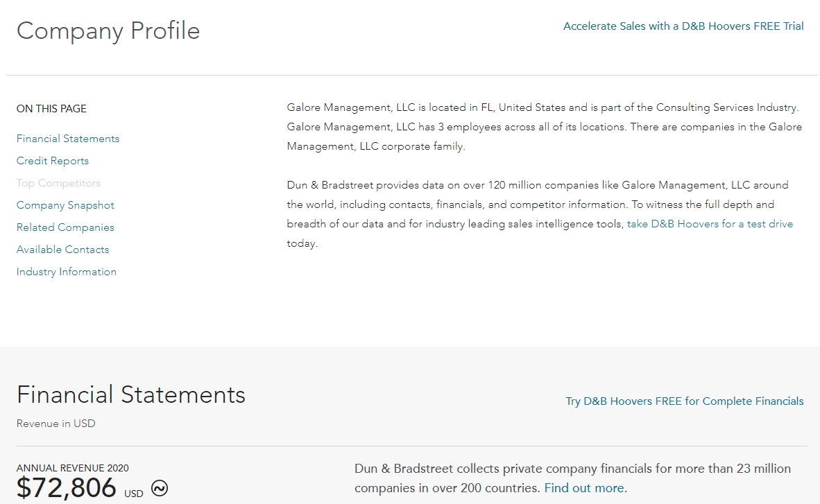Click the greyed-out Top Competitors link
820x504 pixels.
(58, 183)
